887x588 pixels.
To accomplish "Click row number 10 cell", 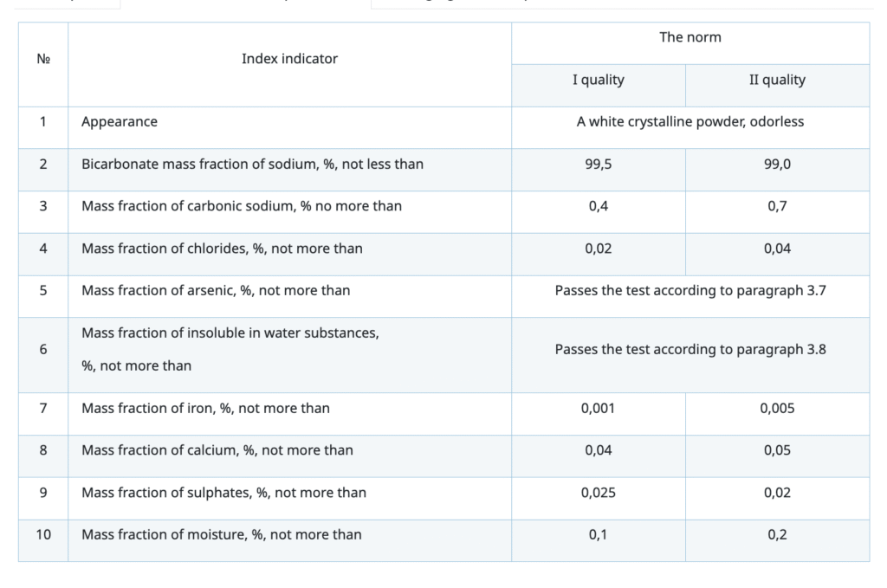I will pos(43,534).
